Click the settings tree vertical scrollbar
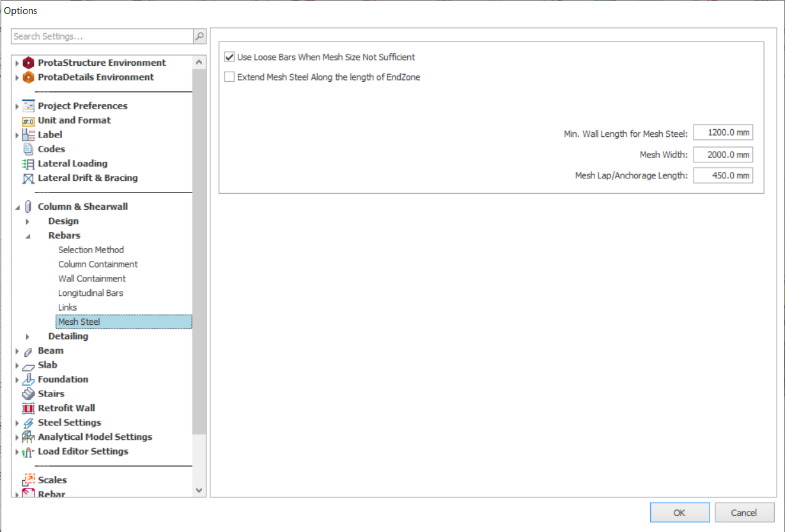The width and height of the screenshot is (785, 532). pyautogui.click(x=199, y=256)
